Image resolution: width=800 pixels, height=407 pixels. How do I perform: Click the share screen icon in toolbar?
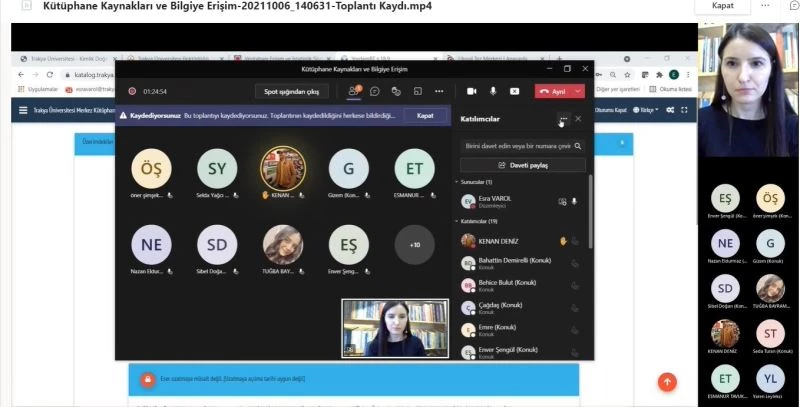[x=514, y=91]
